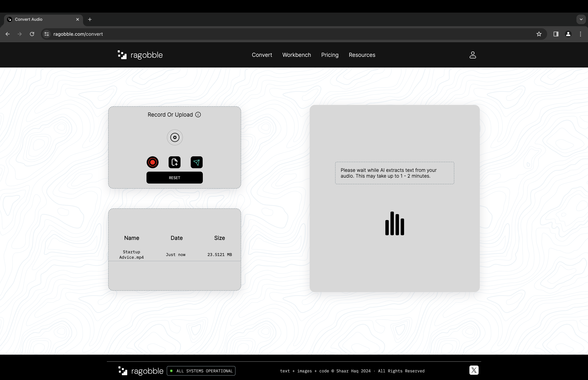Click the info icon beside Record Or Upload
This screenshot has width=588, height=380.
[x=198, y=115]
